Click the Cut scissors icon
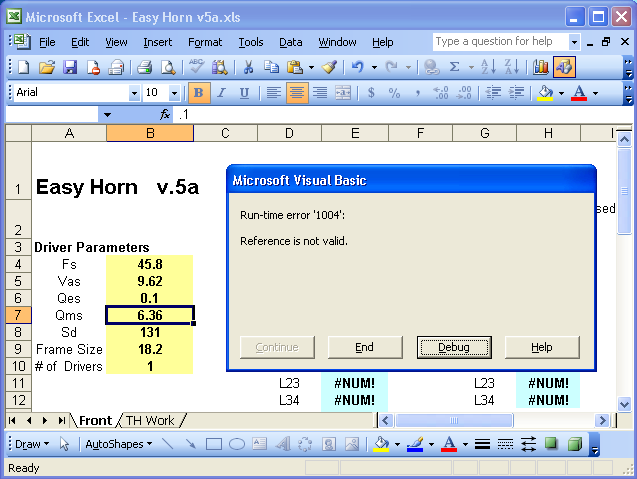Viewport: 637px width, 479px height. 248,67
